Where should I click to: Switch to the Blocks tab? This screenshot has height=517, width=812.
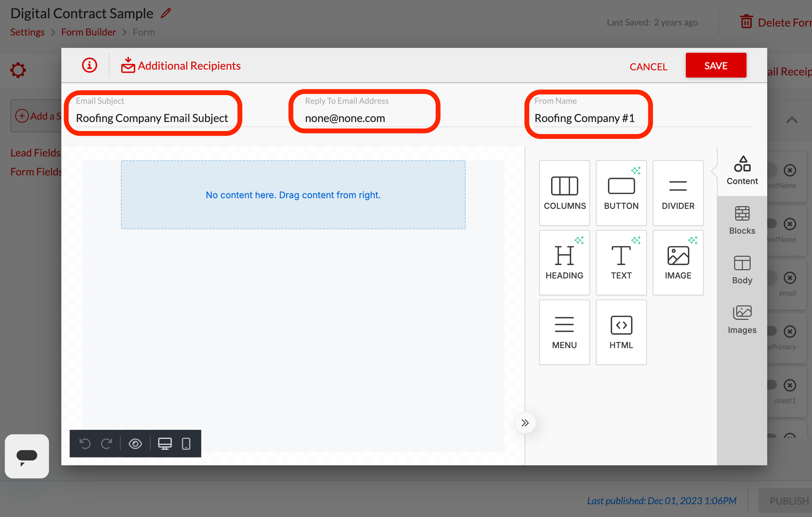coord(742,221)
